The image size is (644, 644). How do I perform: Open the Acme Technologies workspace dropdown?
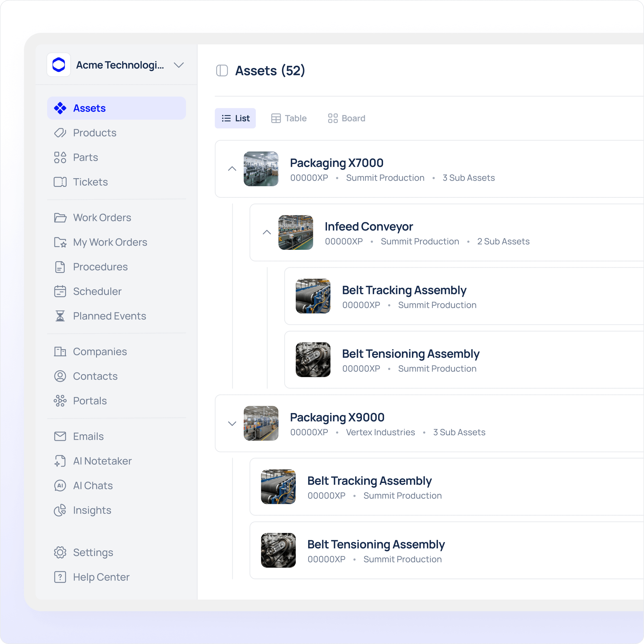179,65
